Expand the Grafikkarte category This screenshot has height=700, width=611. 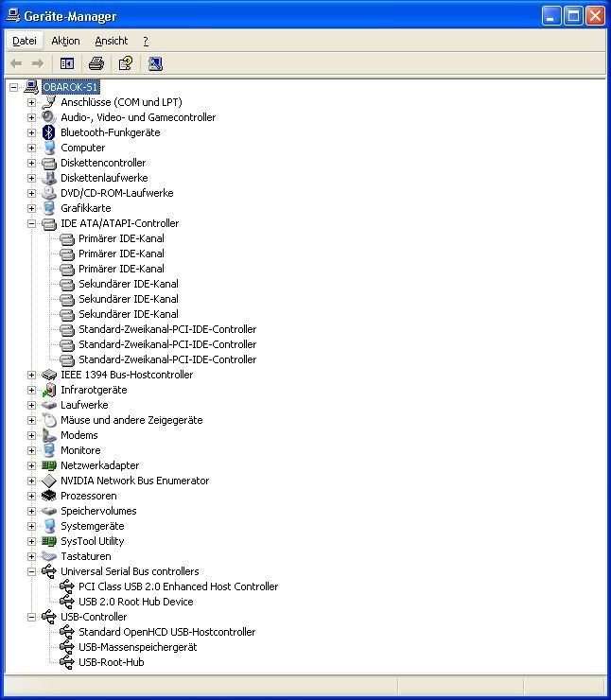[31, 208]
